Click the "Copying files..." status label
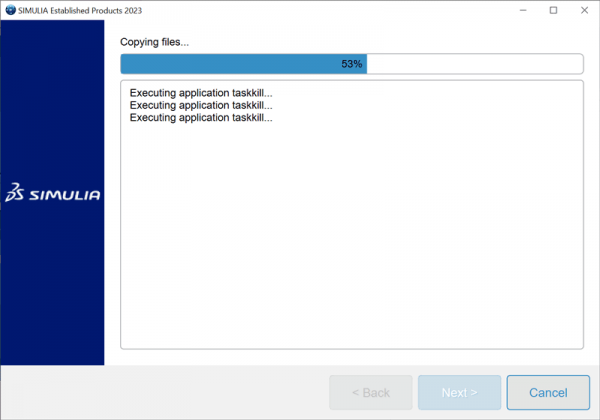The height and width of the screenshot is (420, 600). coord(154,42)
